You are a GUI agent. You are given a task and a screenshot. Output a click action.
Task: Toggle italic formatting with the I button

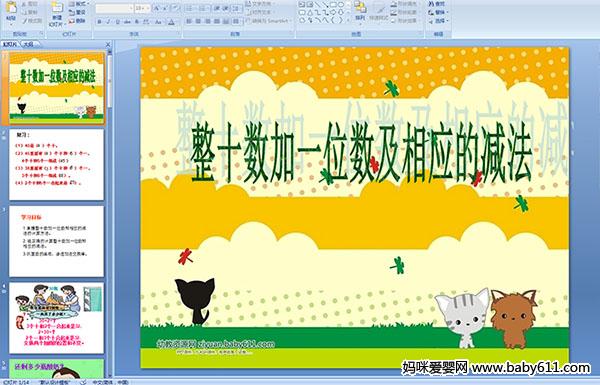[108, 22]
